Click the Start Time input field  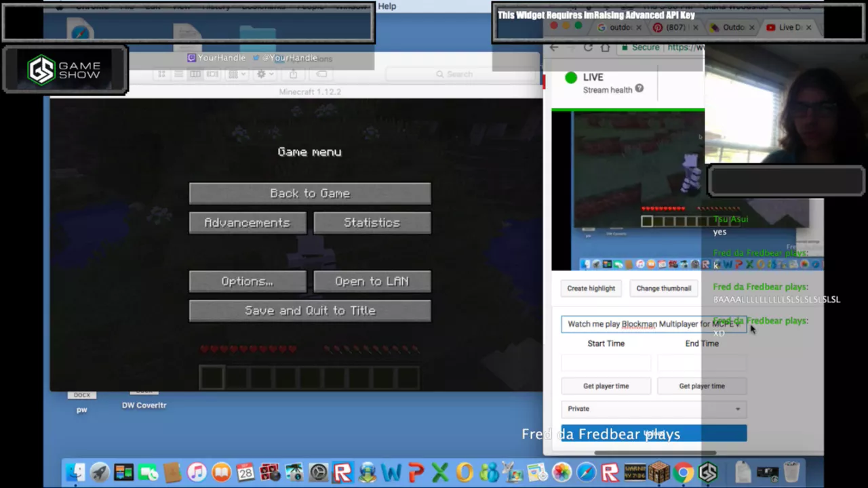(x=606, y=363)
